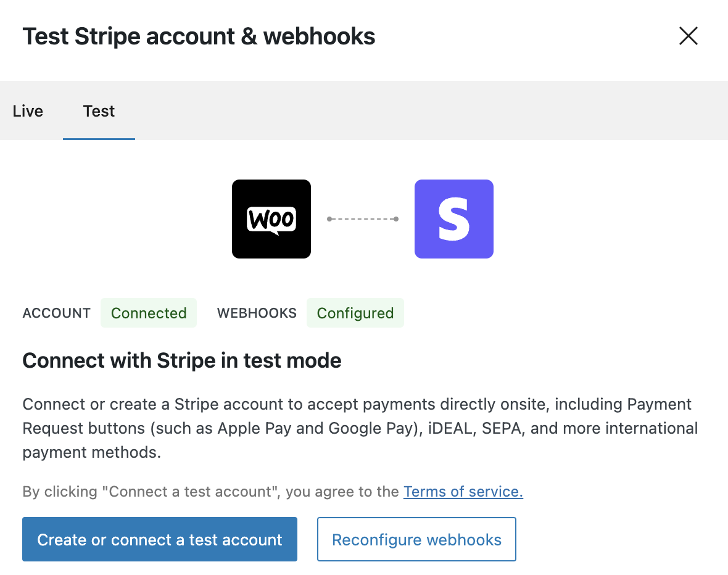The image size is (728, 575).
Task: Click the dialog title Test Stripe account & webhooks
Action: click(x=199, y=36)
